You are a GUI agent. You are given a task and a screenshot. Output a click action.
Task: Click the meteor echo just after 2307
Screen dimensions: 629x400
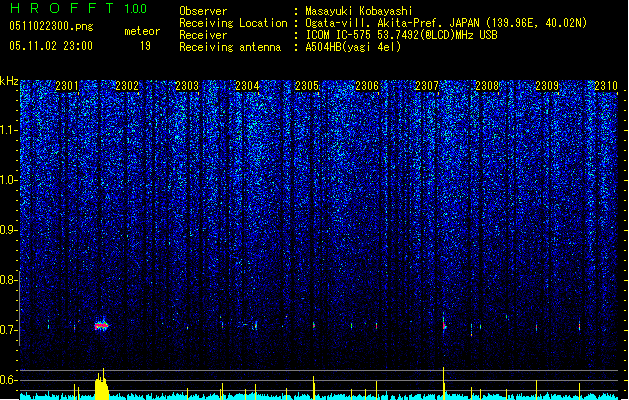(x=444, y=323)
